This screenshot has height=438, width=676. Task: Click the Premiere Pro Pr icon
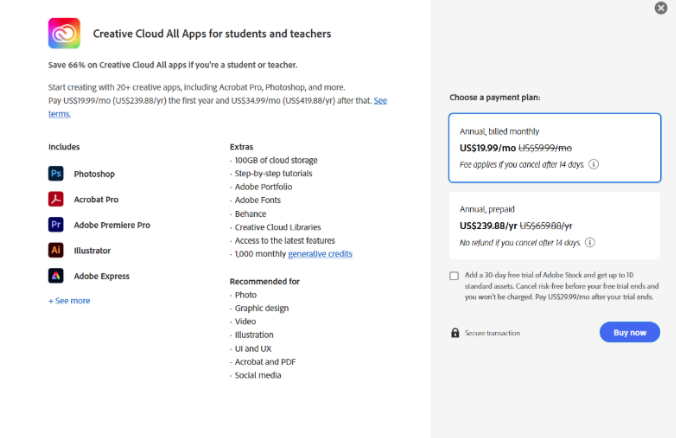coord(56,225)
